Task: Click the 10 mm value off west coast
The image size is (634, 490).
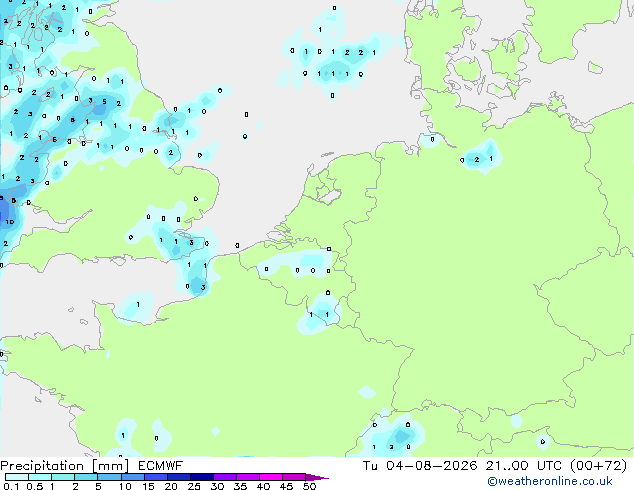Action: tap(10, 222)
